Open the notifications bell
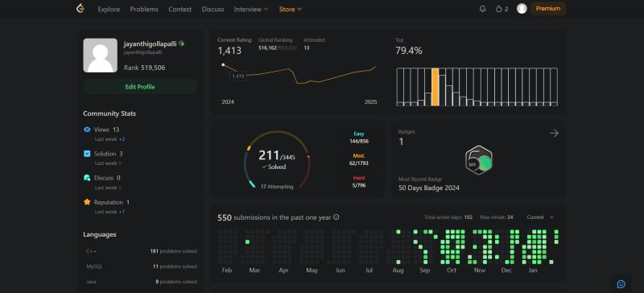The width and height of the screenshot is (644, 293). 482,9
